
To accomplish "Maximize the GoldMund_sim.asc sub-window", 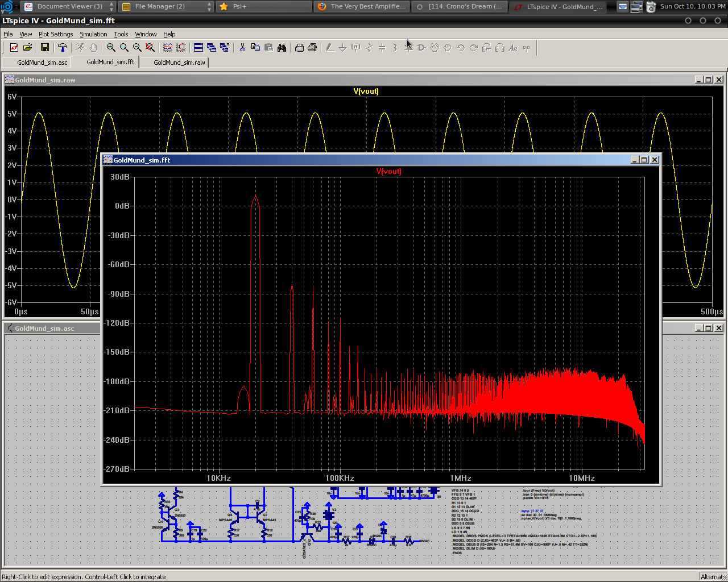I will click(x=709, y=328).
